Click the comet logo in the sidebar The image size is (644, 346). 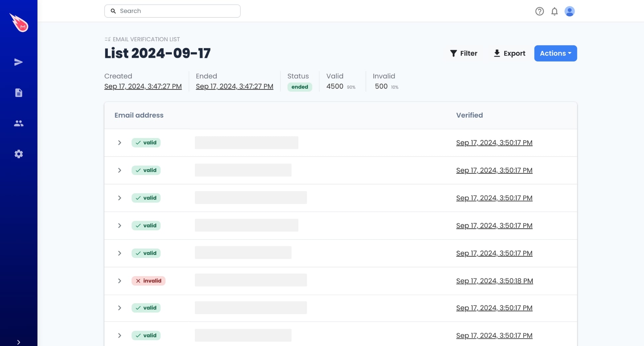click(19, 23)
